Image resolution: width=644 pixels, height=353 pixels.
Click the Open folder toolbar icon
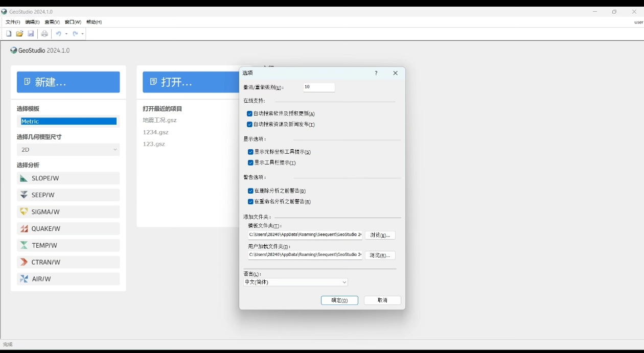point(19,34)
